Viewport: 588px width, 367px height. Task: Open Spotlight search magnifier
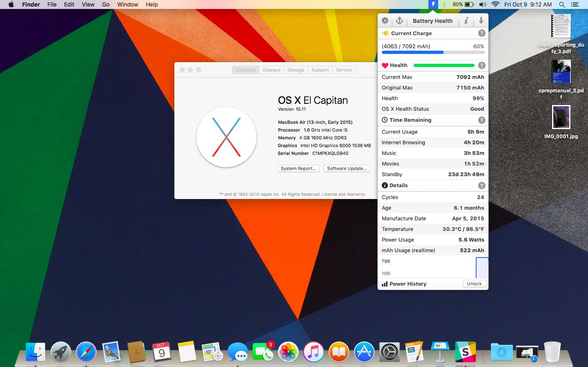click(x=562, y=4)
